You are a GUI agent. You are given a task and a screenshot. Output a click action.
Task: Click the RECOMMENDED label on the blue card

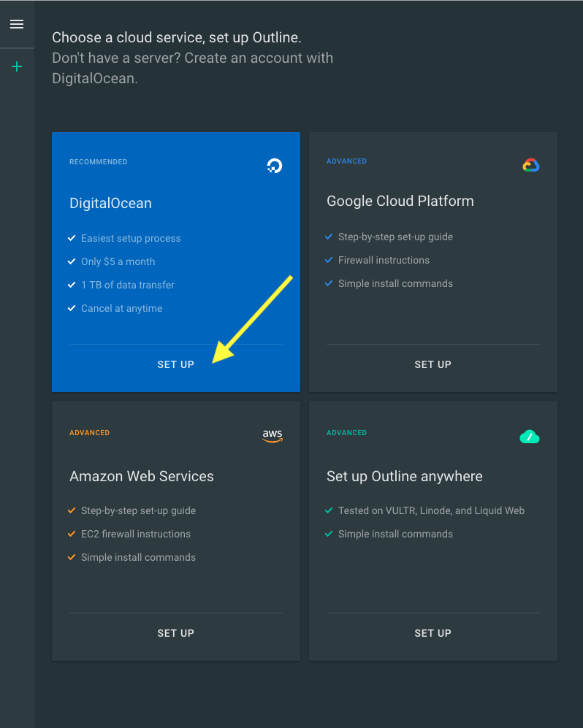click(98, 162)
